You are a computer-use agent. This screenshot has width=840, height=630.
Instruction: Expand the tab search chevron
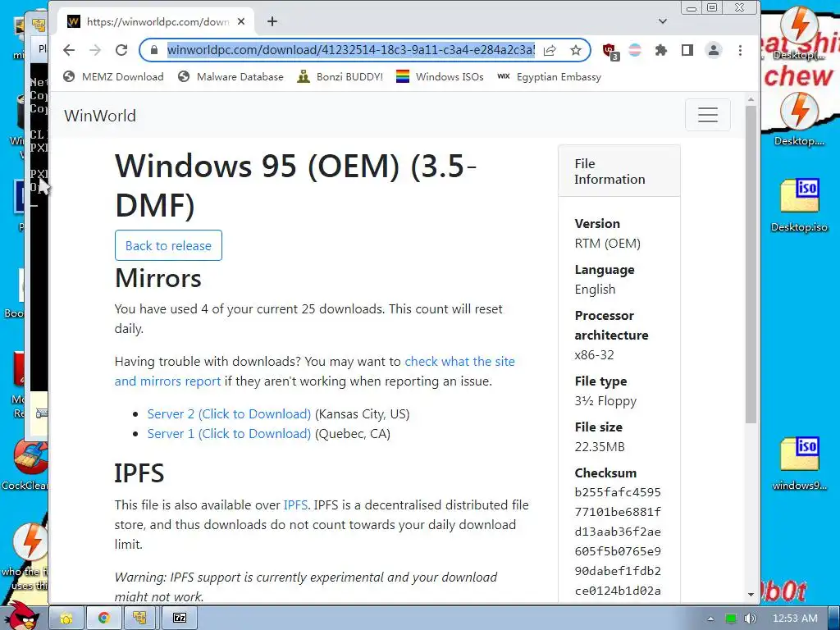663,21
